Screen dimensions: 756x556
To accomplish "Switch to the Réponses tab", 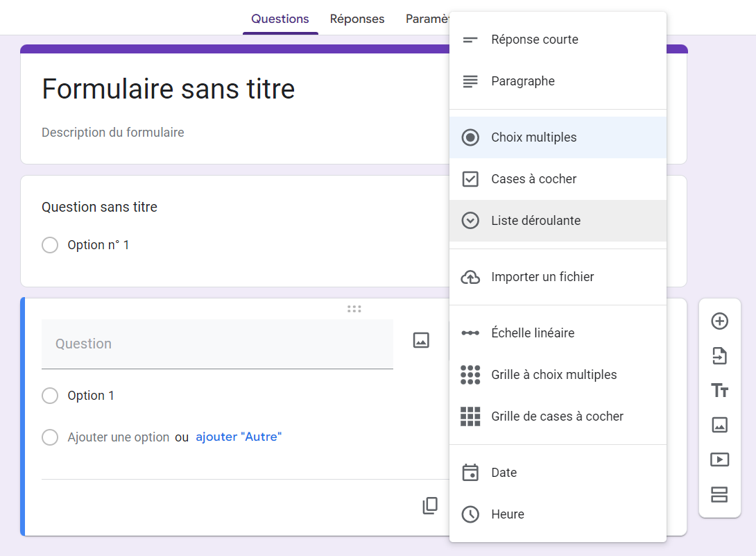I will click(x=357, y=19).
